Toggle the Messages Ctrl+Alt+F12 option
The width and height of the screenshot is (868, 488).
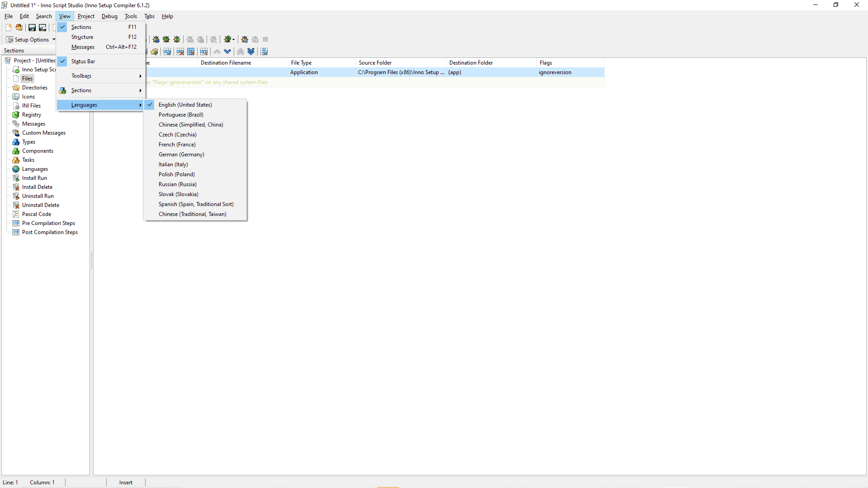pos(101,47)
